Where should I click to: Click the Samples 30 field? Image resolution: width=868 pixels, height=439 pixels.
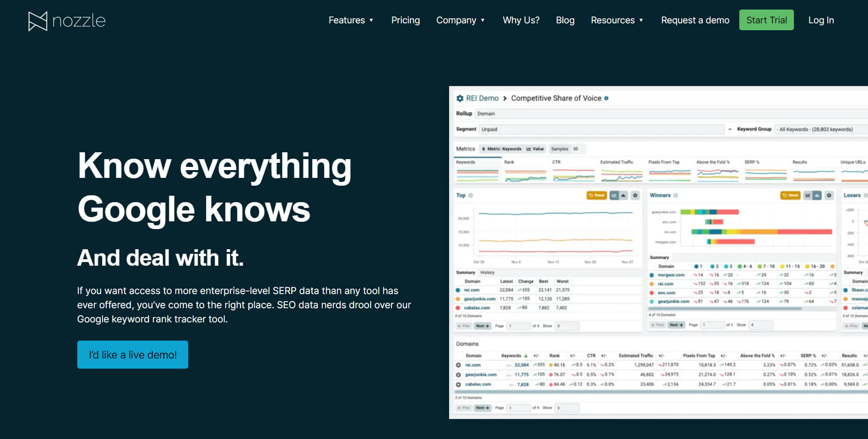point(567,149)
